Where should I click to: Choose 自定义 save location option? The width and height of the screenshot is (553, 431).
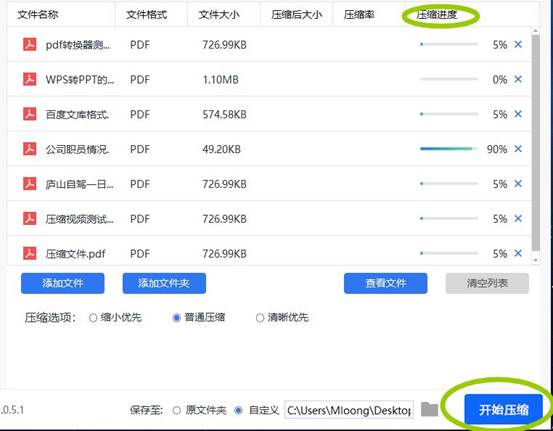click(x=239, y=410)
